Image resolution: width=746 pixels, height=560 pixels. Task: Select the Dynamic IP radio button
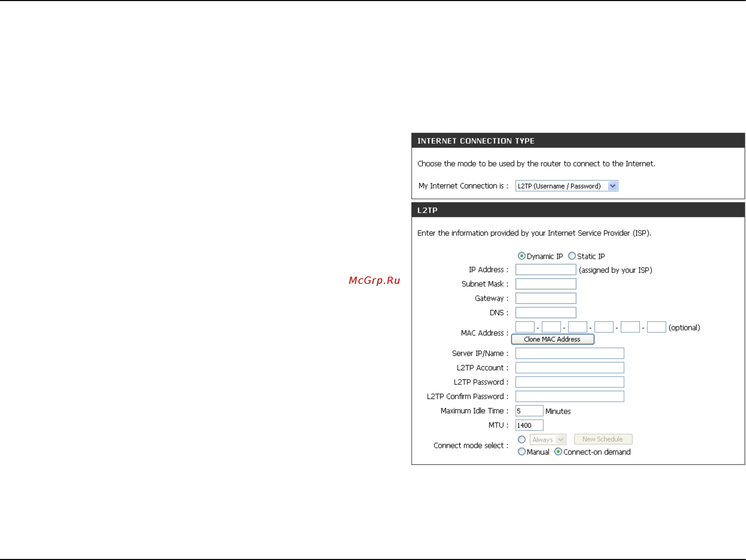[522, 256]
